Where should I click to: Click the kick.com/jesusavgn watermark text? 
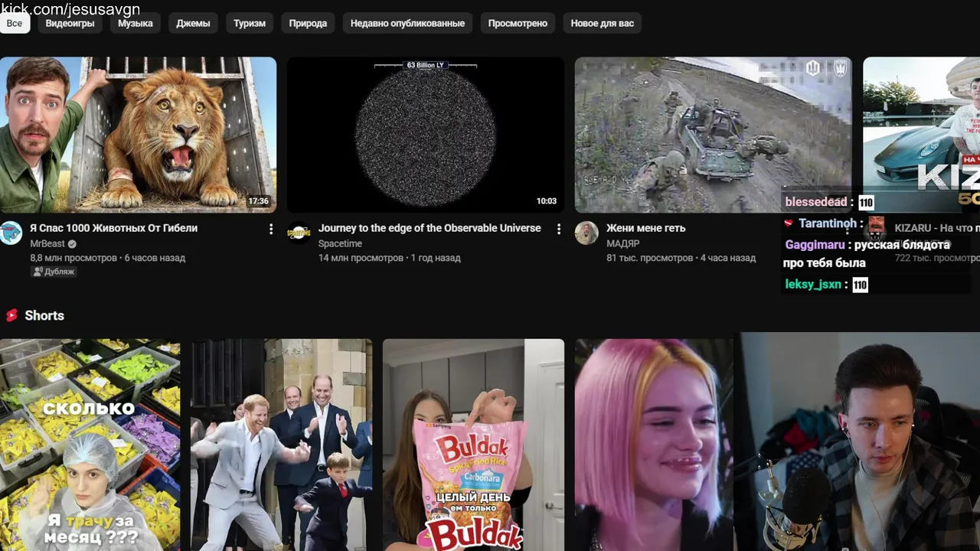(x=70, y=9)
